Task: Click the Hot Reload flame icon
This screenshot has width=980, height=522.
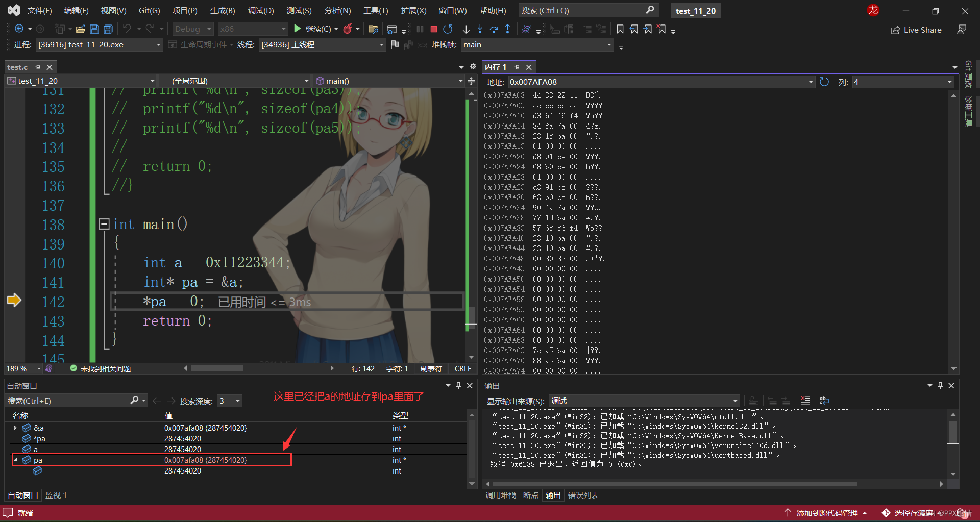Action: point(348,29)
